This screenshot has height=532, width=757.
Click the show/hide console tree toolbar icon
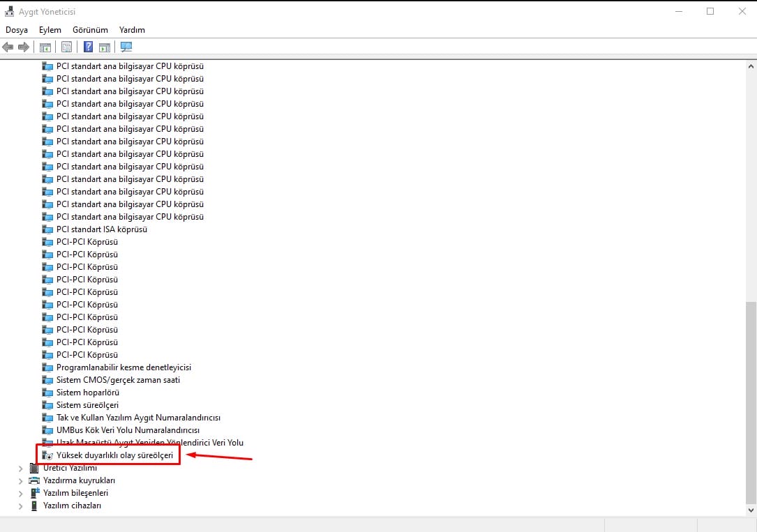(45, 47)
